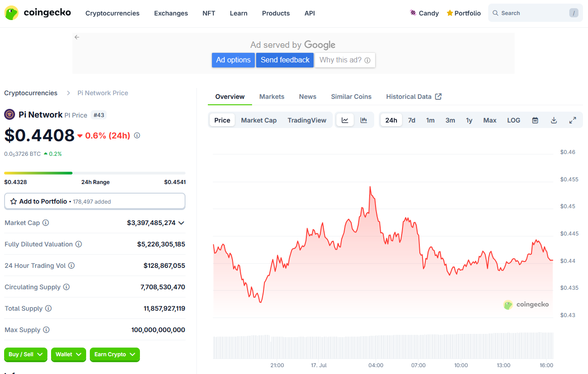Click the Why this ad info icon

367,60
